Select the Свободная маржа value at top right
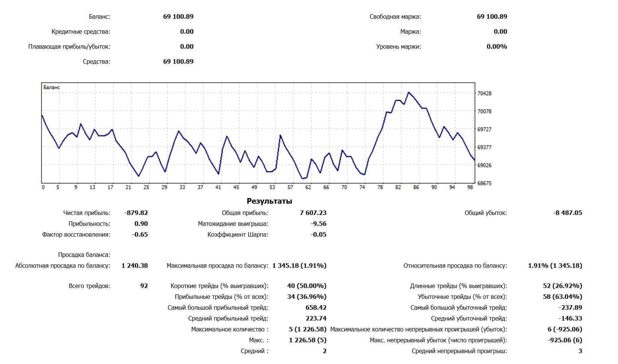This screenshot has width=618, height=364. click(x=492, y=16)
